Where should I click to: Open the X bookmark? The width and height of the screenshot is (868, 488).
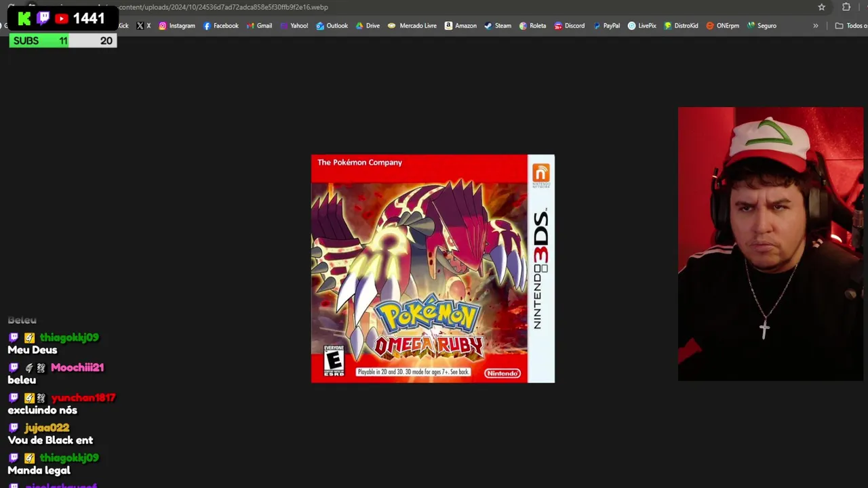(143, 26)
